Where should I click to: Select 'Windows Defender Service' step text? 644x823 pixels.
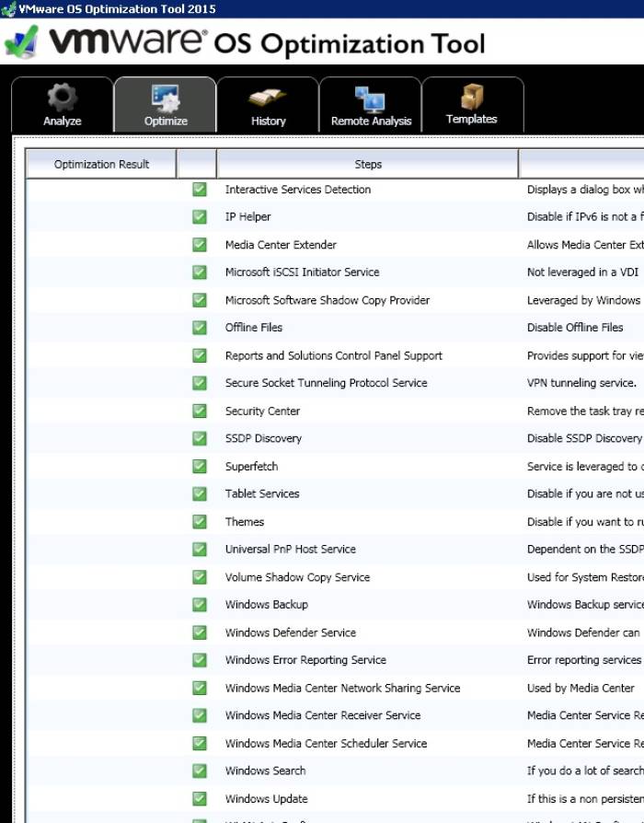(x=291, y=632)
